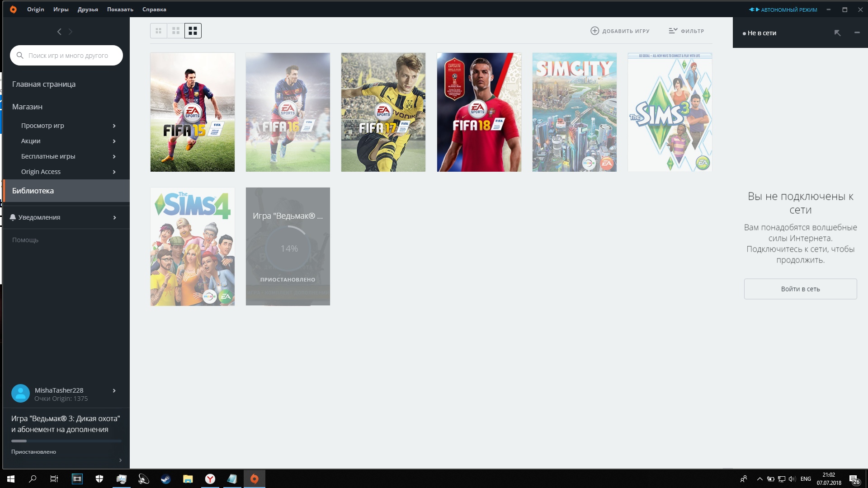The height and width of the screenshot is (488, 868).
Task: Go forward with the right navigation arrow
Action: click(x=71, y=32)
